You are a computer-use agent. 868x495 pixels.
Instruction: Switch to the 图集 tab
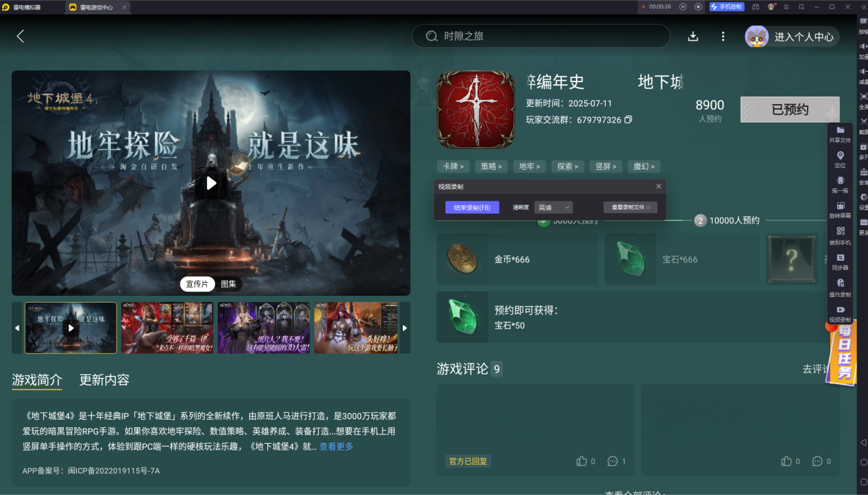(228, 283)
